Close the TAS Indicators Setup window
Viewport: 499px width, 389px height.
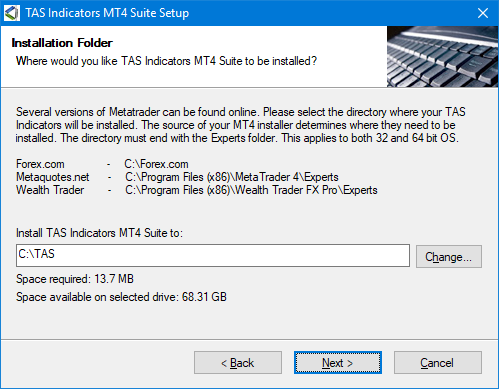pyautogui.click(x=483, y=13)
